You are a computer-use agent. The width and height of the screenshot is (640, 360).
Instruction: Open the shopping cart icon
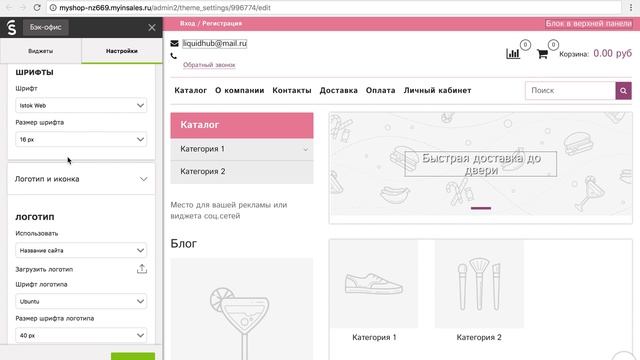542,53
